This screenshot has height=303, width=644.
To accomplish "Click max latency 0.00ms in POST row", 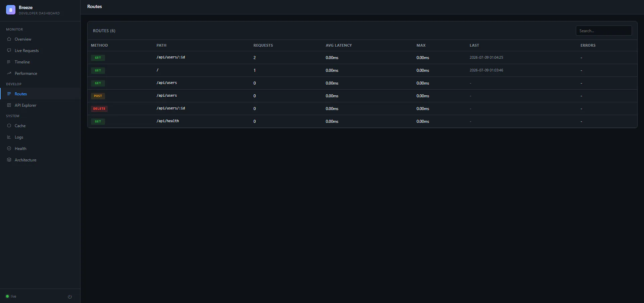I will [x=423, y=96].
